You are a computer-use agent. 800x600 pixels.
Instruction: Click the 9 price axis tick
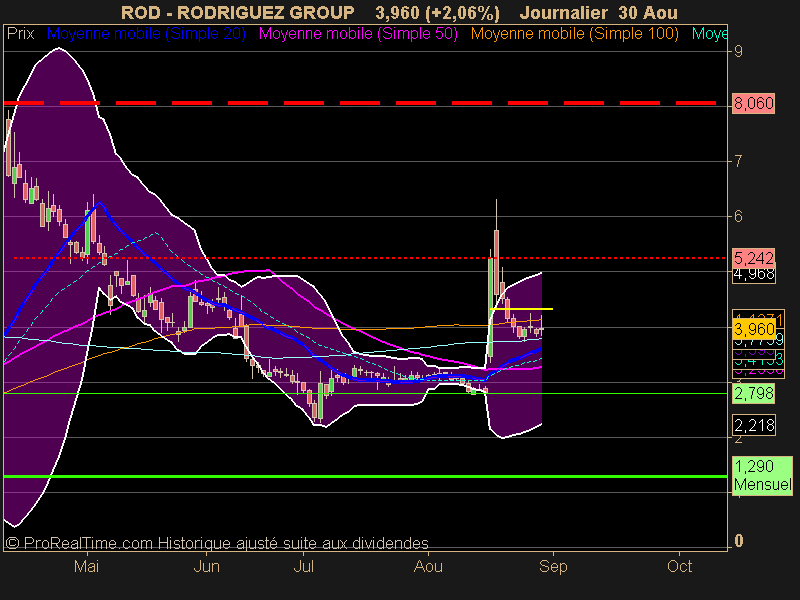click(x=738, y=51)
